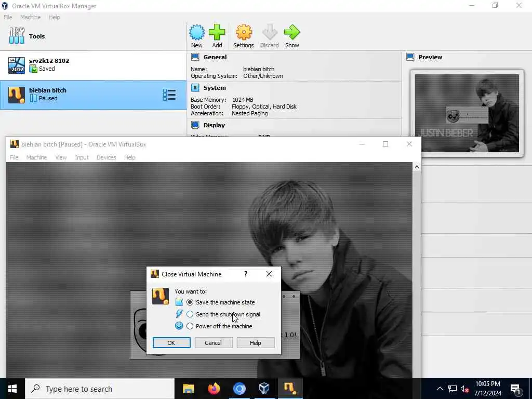Screen dimensions: 532x399
Task: Open the Windows Start menu
Action: (x=12, y=389)
